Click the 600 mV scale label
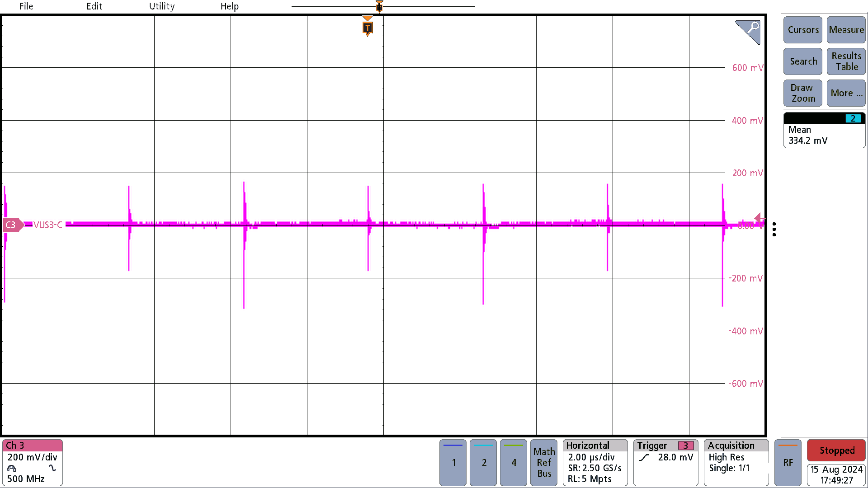The width and height of the screenshot is (868, 488). point(747,68)
